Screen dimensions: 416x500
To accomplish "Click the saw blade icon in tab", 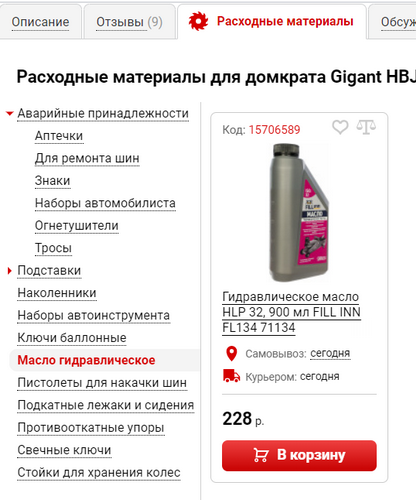I will point(198,21).
